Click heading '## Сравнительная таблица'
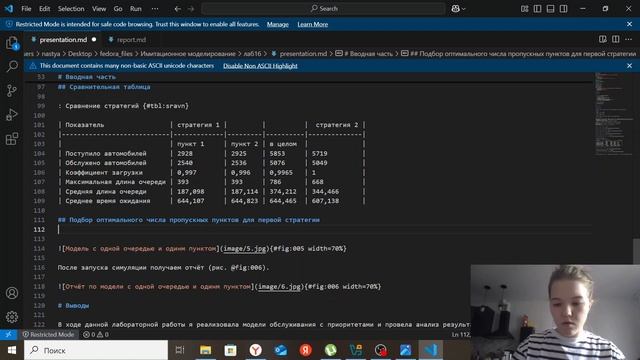Screen dimensions: 640x360 pyautogui.click(x=104, y=87)
